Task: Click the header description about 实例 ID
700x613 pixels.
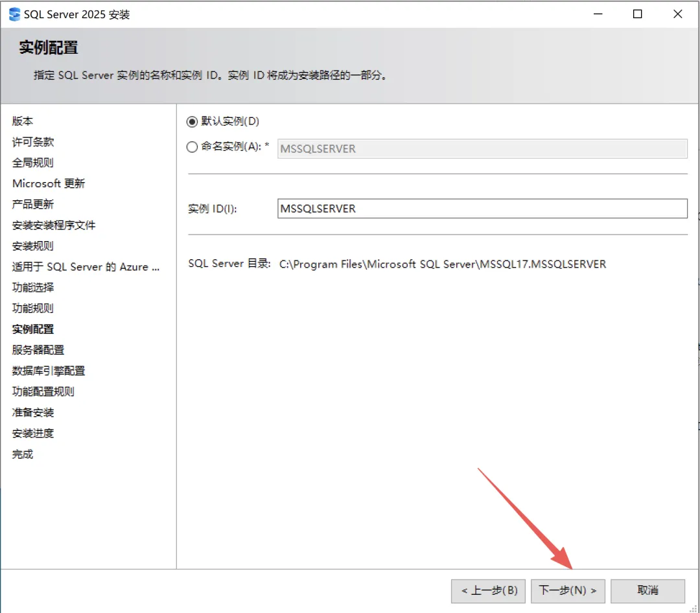Action: coord(210,75)
